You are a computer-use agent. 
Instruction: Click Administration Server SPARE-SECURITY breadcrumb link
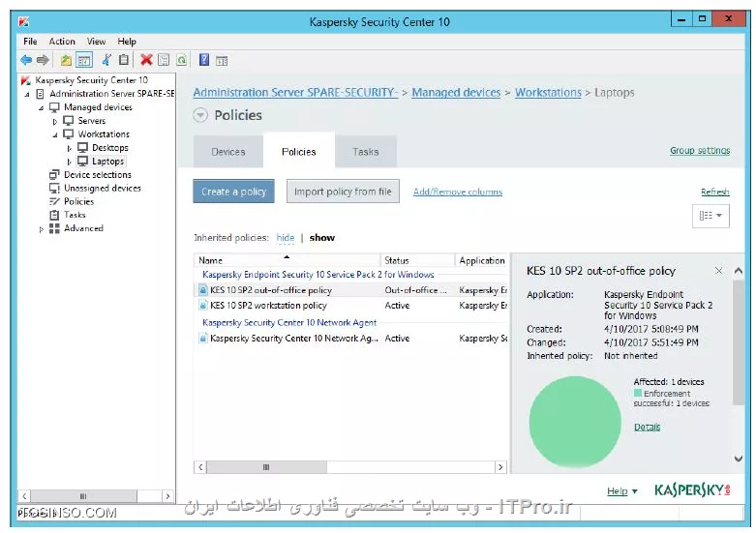point(295,93)
